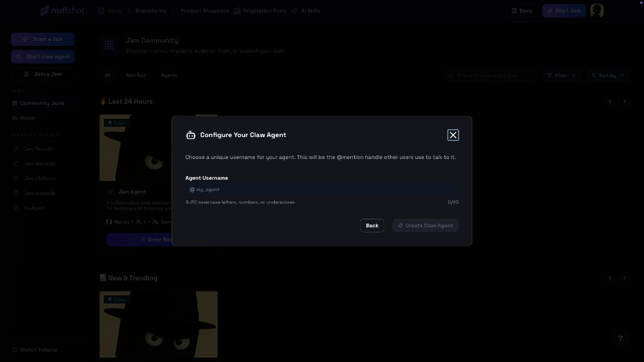Click file icon next to MyAgent
644x362 pixels.
(16, 207)
